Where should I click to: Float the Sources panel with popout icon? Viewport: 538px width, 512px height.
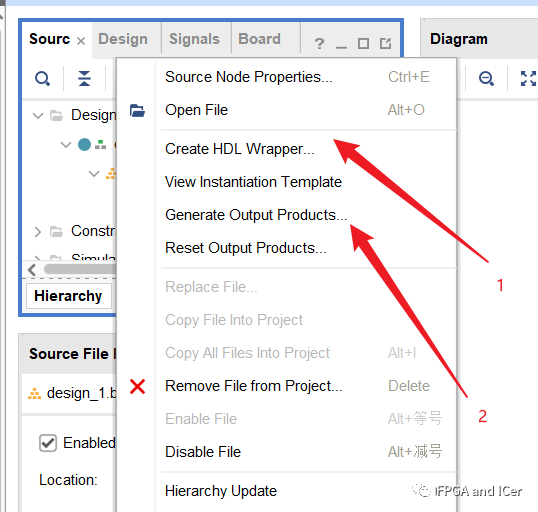click(385, 43)
